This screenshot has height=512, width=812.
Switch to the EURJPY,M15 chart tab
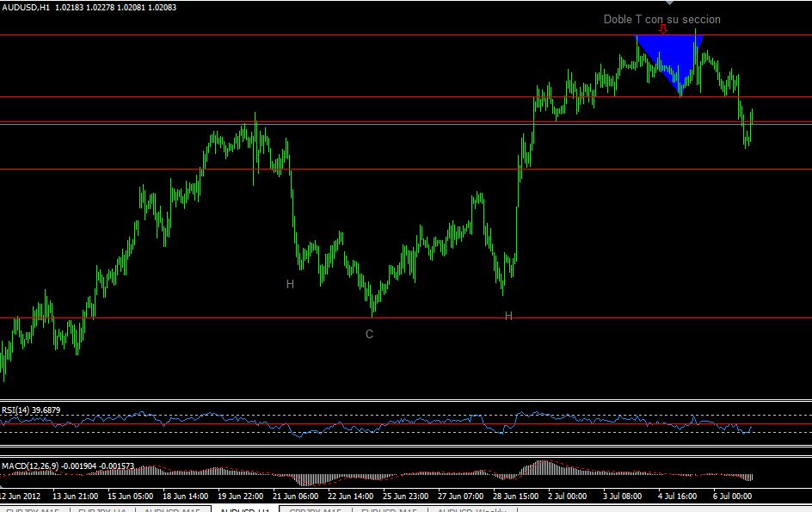(32, 510)
